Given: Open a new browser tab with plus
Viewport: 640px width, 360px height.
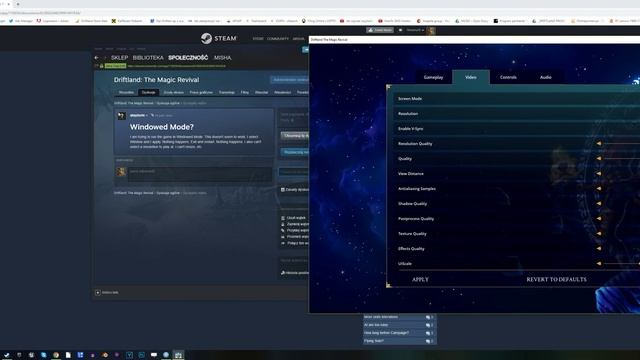Looking at the screenshot, I should 18,4.
